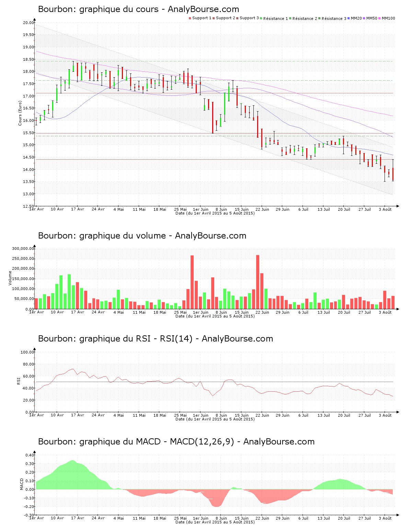The height and width of the screenshot is (532, 412).
Task: Select the 'Support 1' legend label
Action: coord(202,18)
